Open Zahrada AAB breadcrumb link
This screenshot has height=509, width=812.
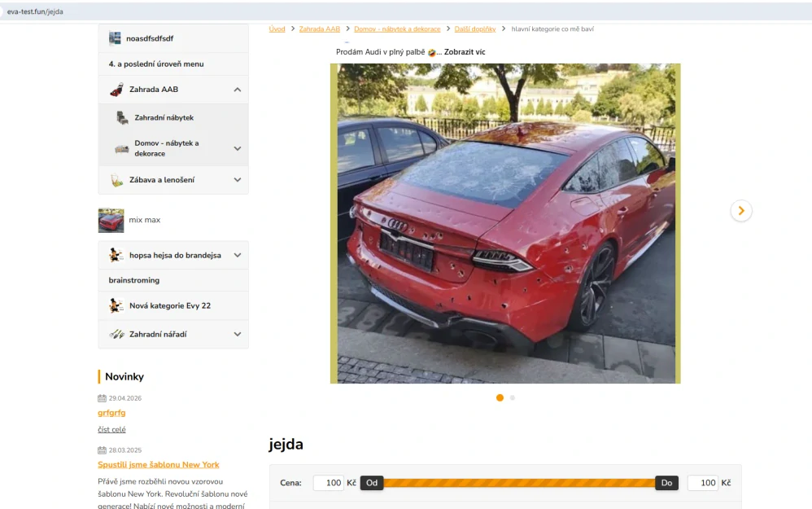(320, 29)
